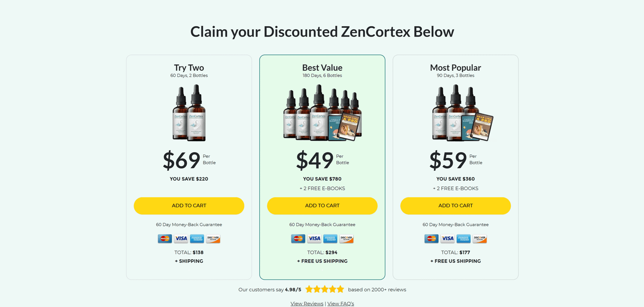Add the Try Two package to cart
The image size is (644, 307).
[x=189, y=206]
